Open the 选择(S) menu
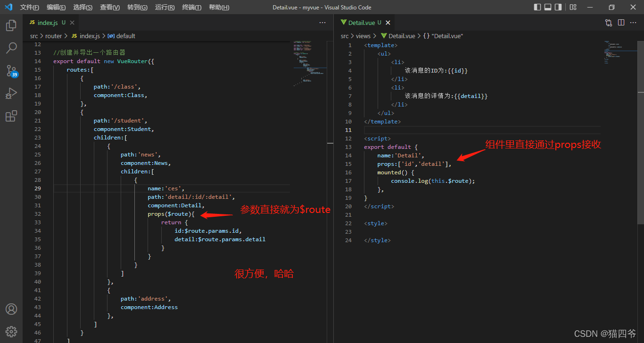This screenshot has width=644, height=343. click(83, 7)
